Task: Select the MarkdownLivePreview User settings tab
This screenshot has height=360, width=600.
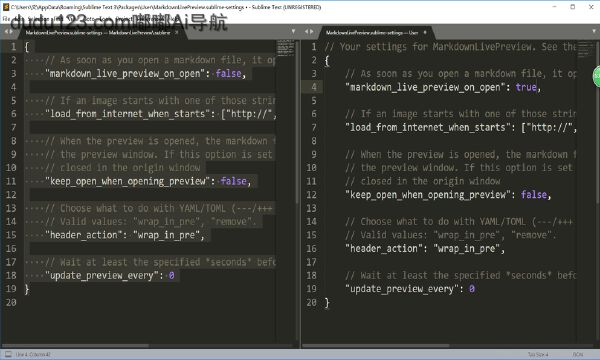Action: coord(372,33)
